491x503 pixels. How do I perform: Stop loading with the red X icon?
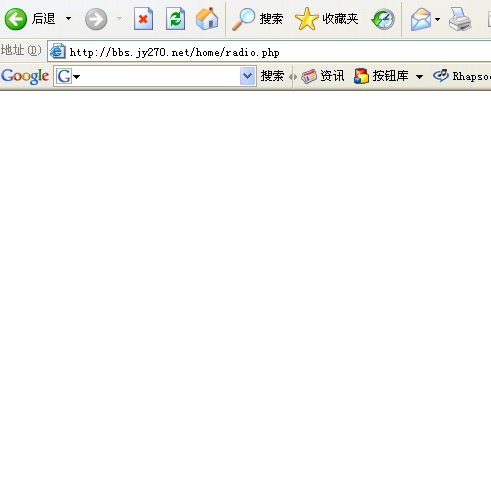click(143, 19)
